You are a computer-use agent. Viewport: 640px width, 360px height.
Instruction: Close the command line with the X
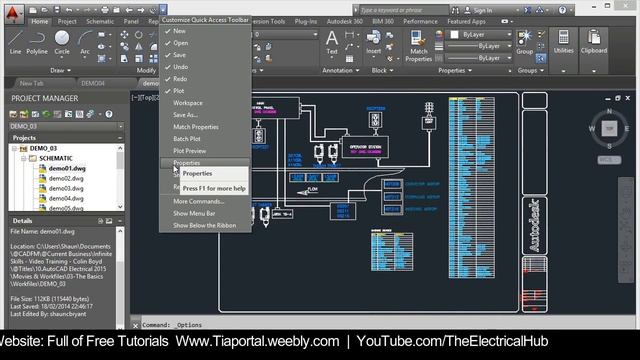[x=136, y=325]
